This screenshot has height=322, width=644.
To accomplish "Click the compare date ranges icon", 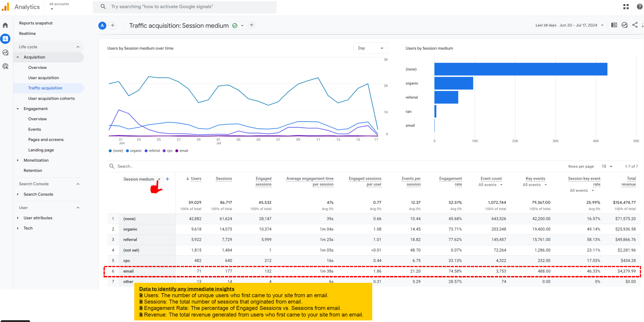I will tap(614, 25).
